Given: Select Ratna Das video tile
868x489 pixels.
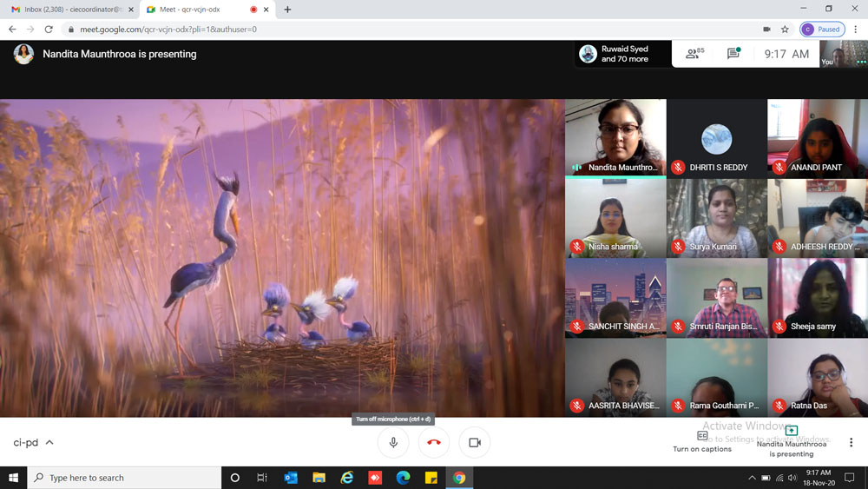Looking at the screenshot, I should 818,377.
